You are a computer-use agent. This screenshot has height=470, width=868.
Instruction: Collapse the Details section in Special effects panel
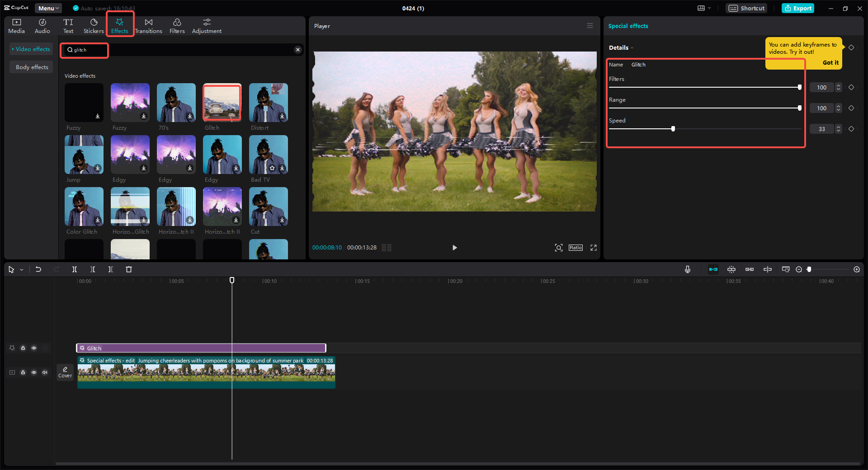(631, 47)
